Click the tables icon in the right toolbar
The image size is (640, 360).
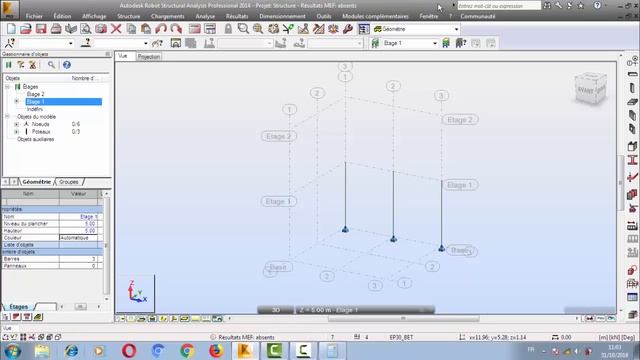tap(632, 297)
